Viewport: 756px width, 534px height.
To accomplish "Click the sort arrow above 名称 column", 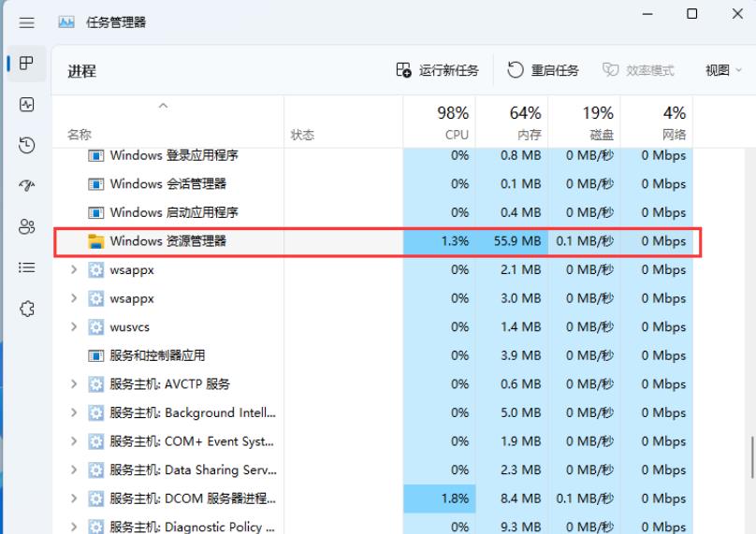I will click(164, 106).
